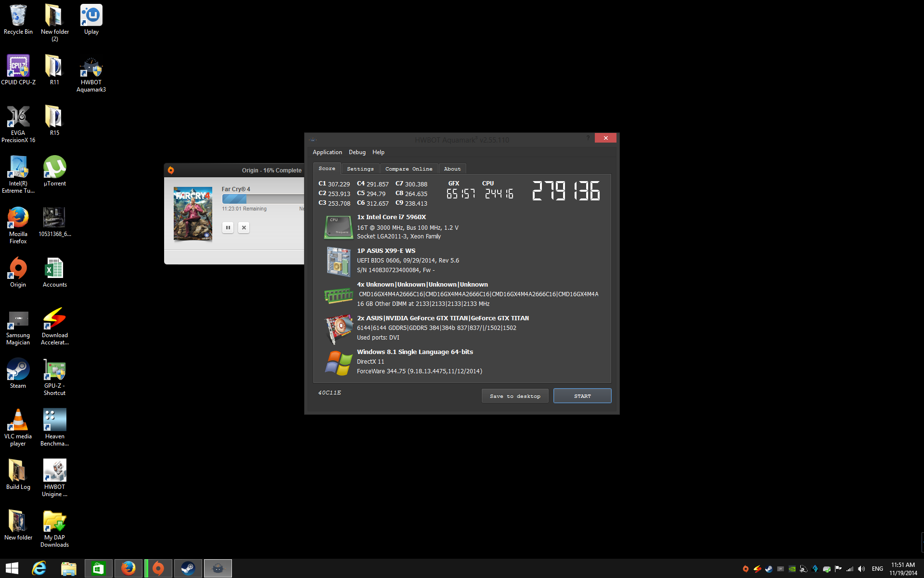Select the Mozilla Firefox desktop shortcut
The height and width of the screenshot is (578, 924).
(x=18, y=225)
